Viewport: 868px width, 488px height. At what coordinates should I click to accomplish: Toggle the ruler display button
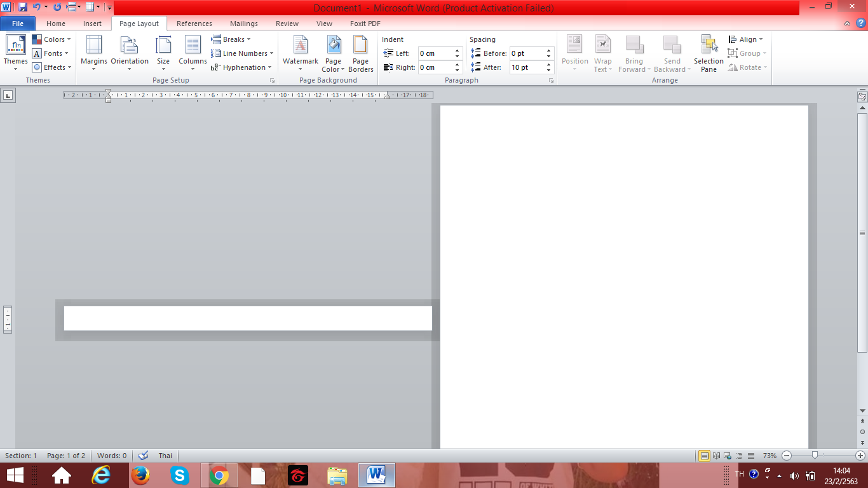click(x=862, y=97)
